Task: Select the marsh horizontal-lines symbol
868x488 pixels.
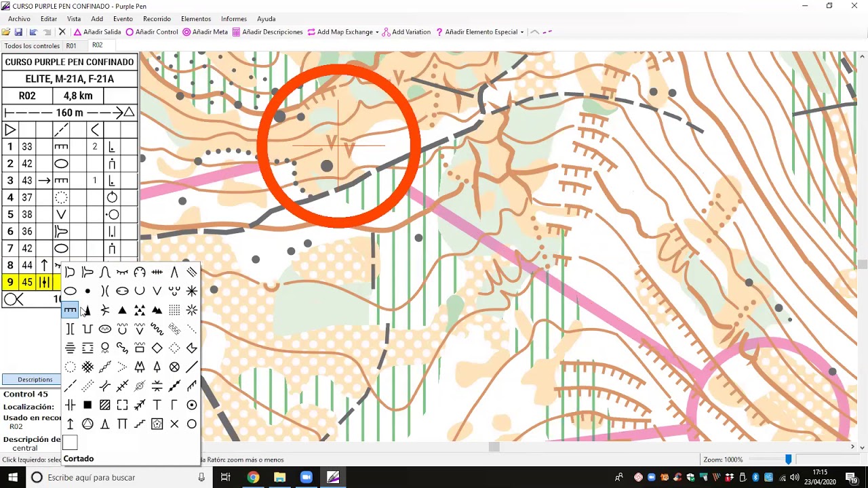Action: (x=70, y=348)
